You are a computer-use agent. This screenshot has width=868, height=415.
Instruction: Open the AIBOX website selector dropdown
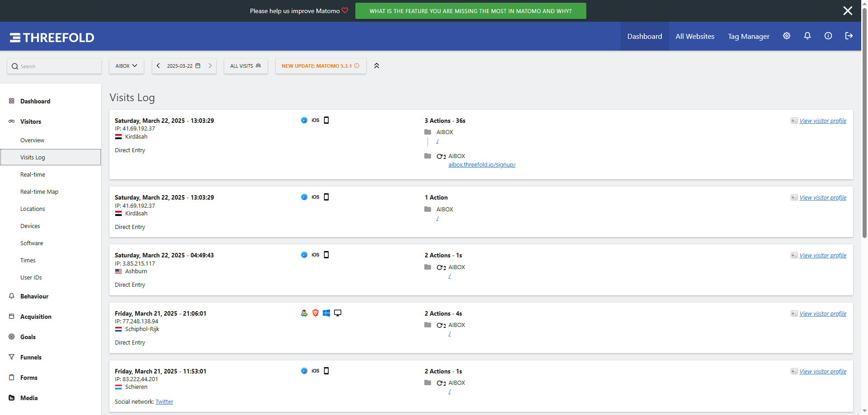(x=126, y=66)
